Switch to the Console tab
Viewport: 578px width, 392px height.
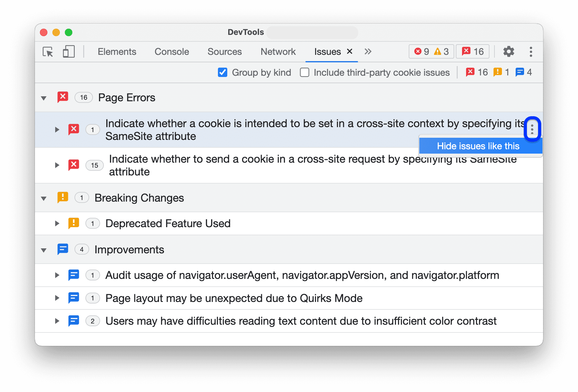point(171,51)
